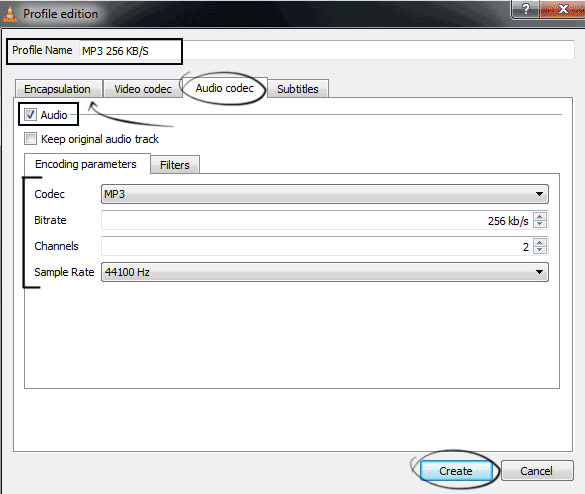Enable Keep original audio track checkbox
The image size is (585, 494).
30,139
